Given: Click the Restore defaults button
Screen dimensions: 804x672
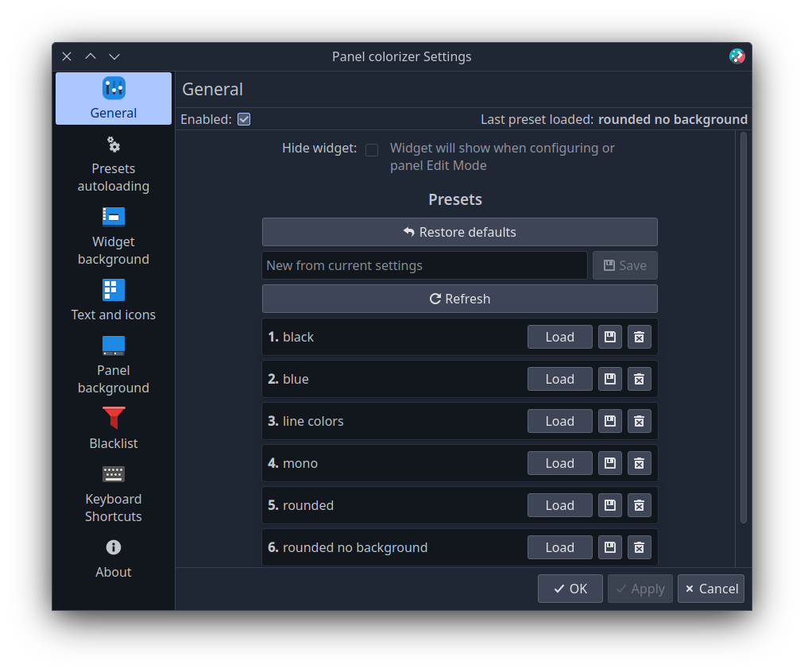Looking at the screenshot, I should click(x=459, y=232).
